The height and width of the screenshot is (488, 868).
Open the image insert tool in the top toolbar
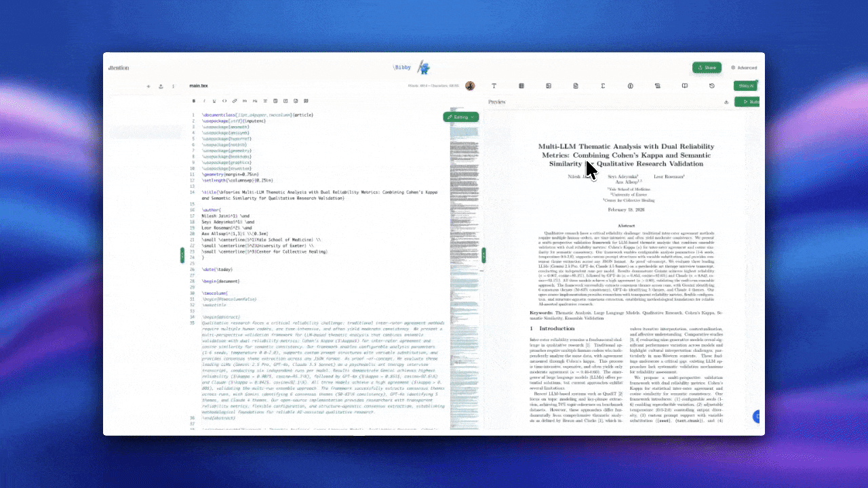(549, 85)
